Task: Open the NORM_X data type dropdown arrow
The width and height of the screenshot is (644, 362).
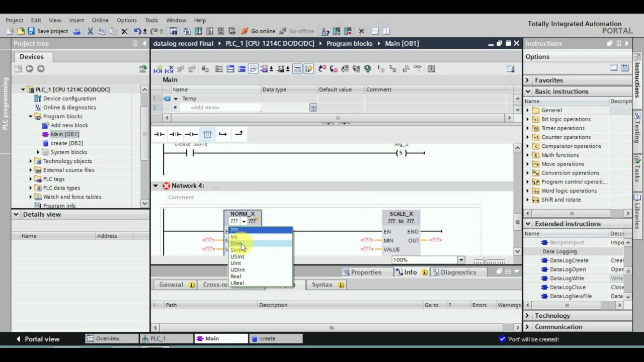Action: (x=244, y=221)
